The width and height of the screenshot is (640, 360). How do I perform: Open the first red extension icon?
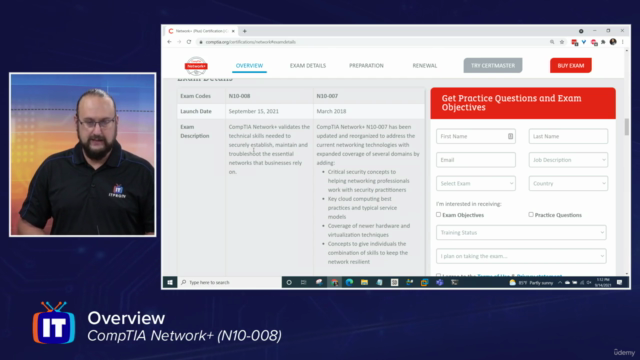[x=574, y=42]
